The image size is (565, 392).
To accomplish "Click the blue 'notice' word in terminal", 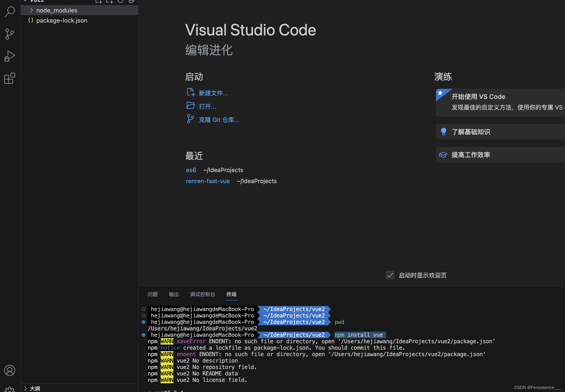I will click(170, 348).
